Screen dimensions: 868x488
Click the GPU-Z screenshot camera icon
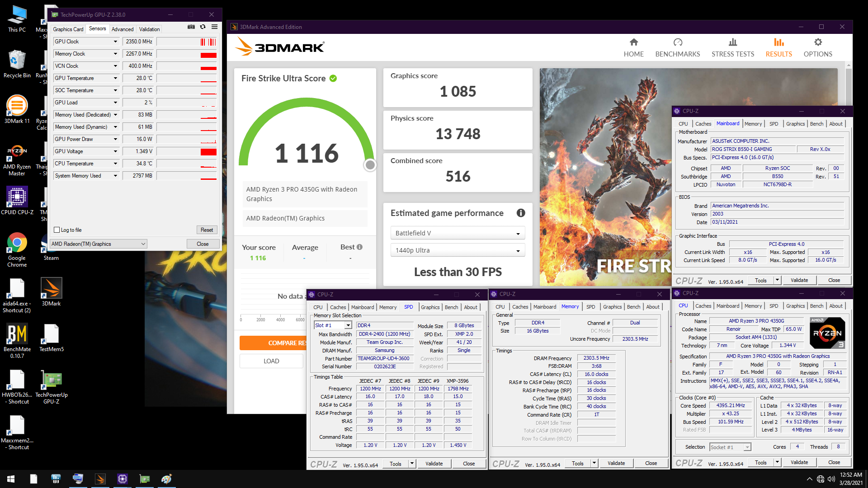191,27
